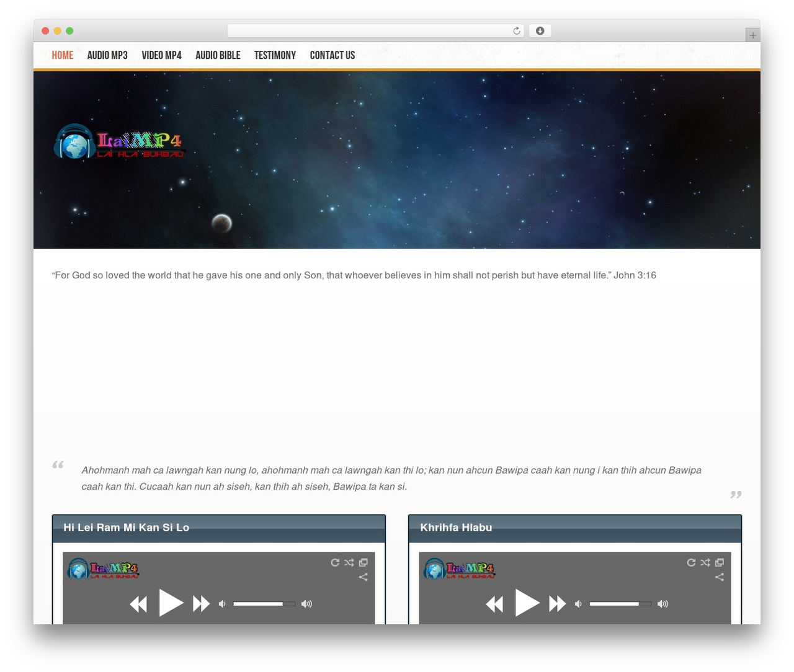This screenshot has height=672, width=794.
Task: Toggle shuffle in Hi Lei Ram Mi Kan Si Lo player
Action: tap(349, 562)
